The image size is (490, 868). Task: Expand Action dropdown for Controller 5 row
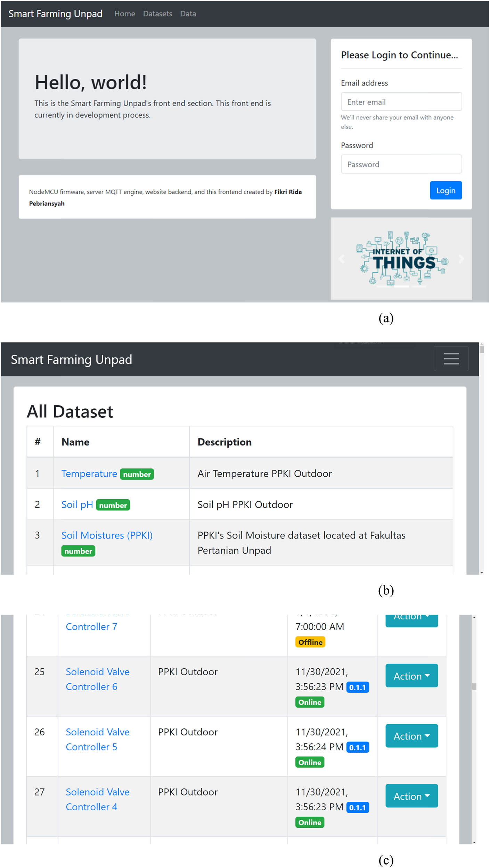pos(411,736)
